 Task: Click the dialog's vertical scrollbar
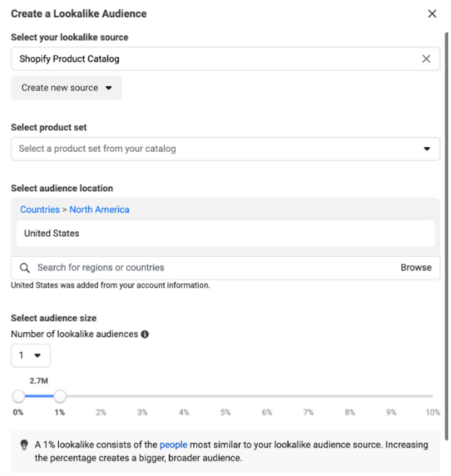click(447, 235)
